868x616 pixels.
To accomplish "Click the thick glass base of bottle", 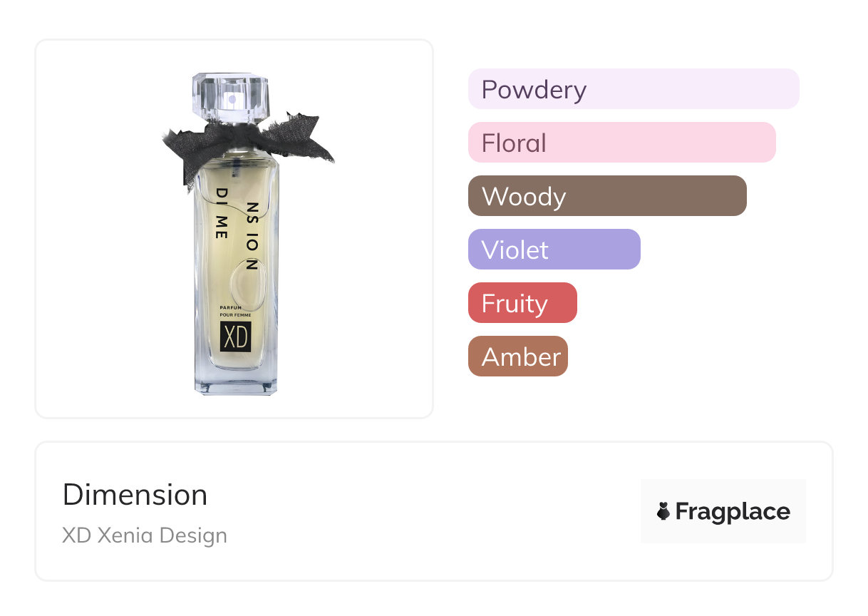I will pyautogui.click(x=235, y=381).
